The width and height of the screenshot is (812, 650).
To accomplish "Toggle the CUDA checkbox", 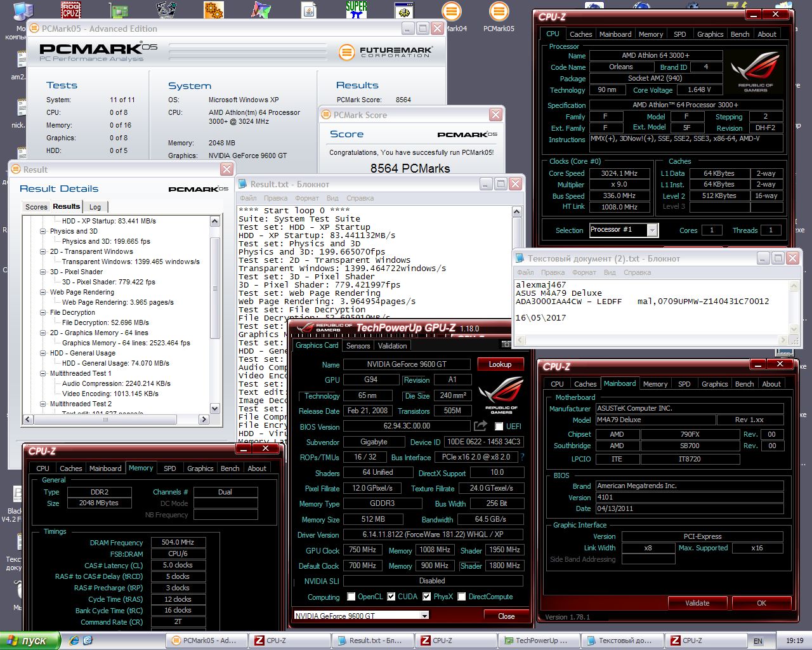I will coord(391,597).
